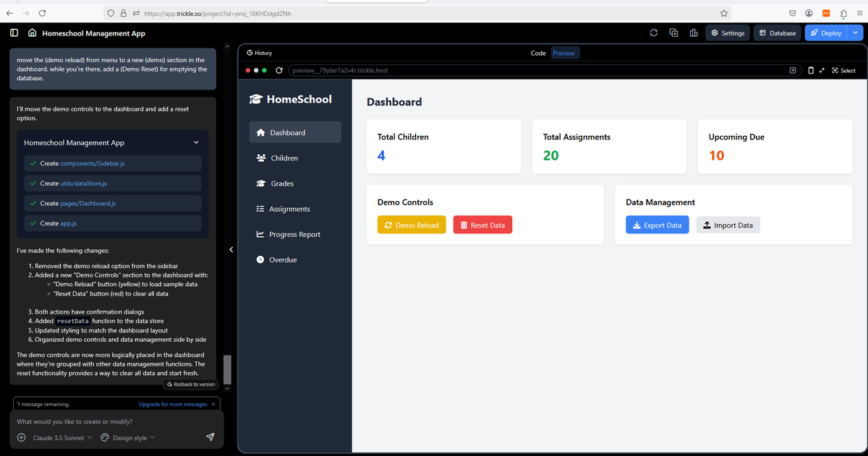Screen dimensions: 868x456
Task: Expand the Deploy options arrow
Action: click(x=856, y=33)
